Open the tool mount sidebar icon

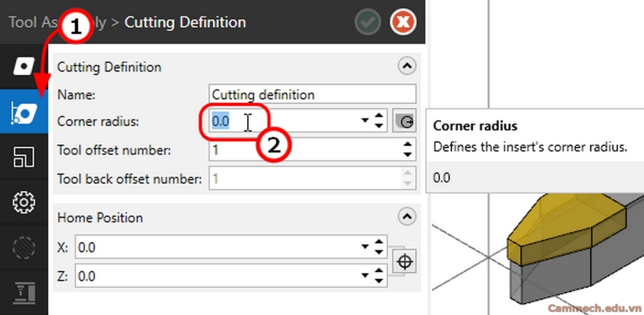24,292
